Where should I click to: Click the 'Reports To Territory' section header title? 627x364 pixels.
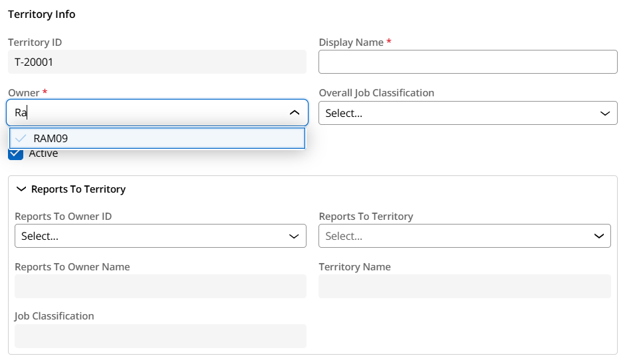coord(78,189)
